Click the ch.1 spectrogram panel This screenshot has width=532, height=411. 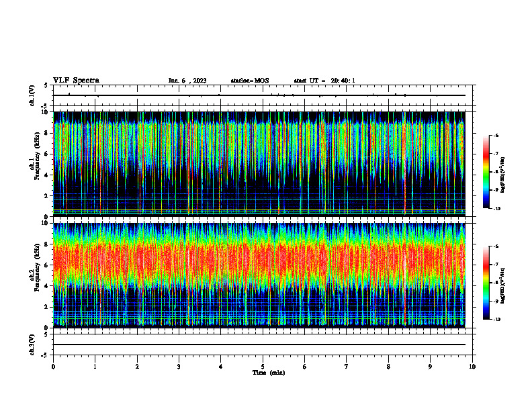(259, 164)
